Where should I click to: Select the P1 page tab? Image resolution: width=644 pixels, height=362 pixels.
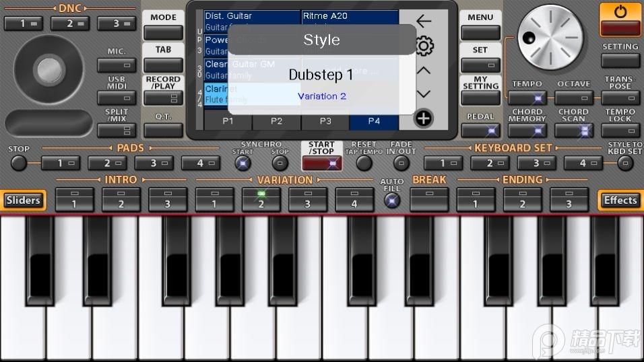[x=228, y=121]
